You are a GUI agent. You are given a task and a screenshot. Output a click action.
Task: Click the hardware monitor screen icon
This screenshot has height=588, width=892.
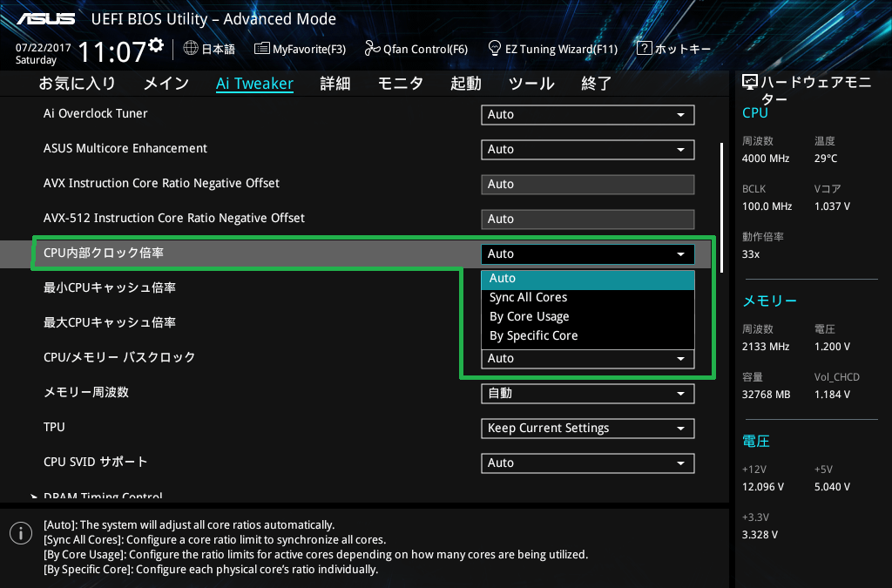750,83
